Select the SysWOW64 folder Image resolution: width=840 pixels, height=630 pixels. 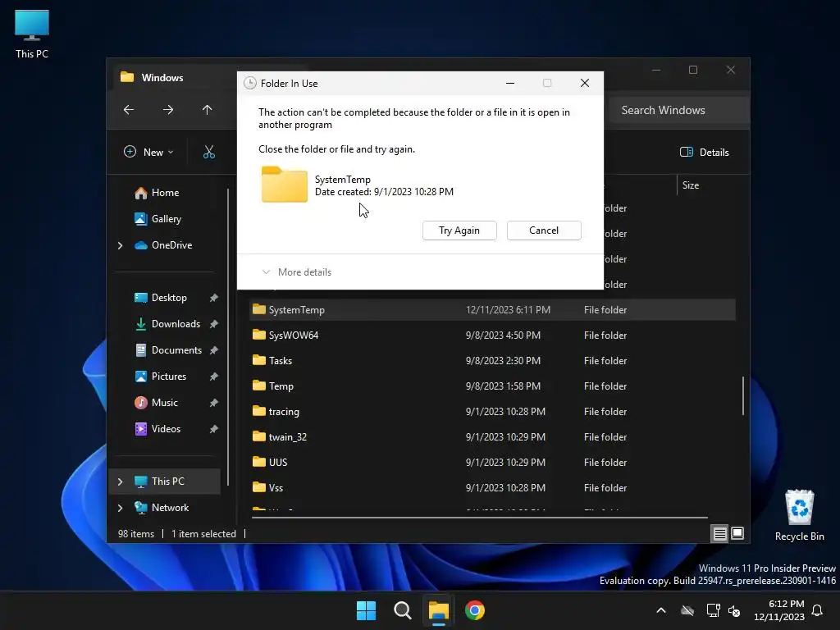click(x=492, y=336)
